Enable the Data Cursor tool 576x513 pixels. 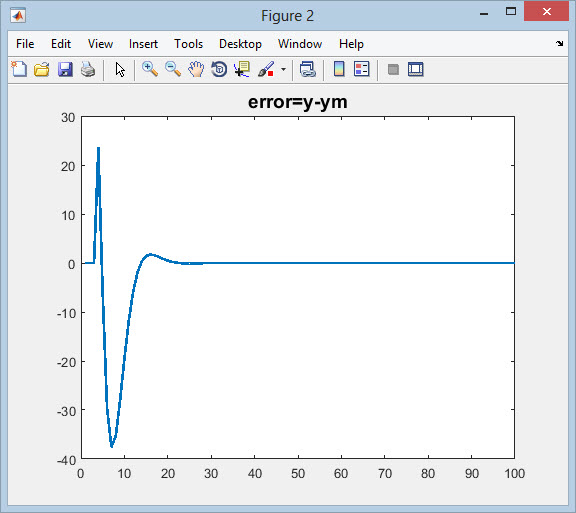pyautogui.click(x=242, y=69)
